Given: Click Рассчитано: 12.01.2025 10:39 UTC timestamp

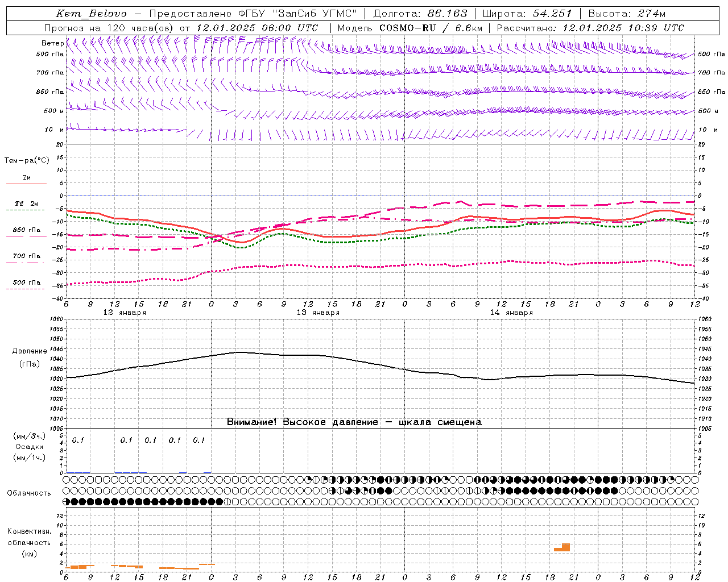Looking at the screenshot, I should (590, 28).
